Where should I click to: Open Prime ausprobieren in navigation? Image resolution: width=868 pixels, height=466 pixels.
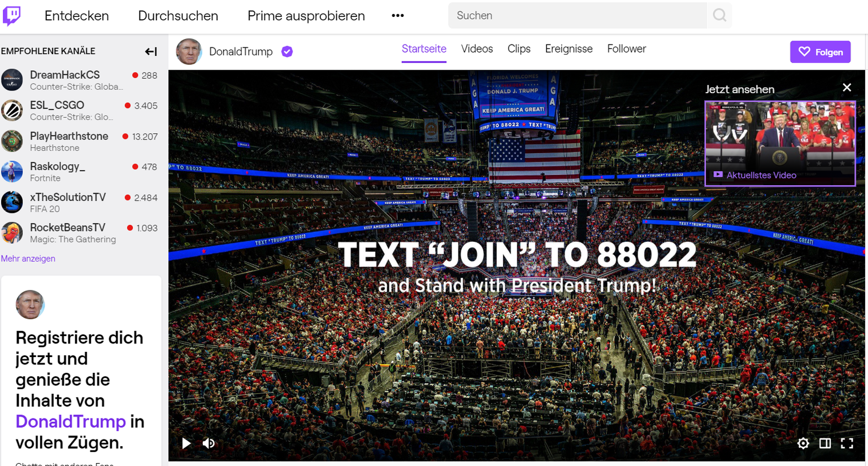[306, 16]
